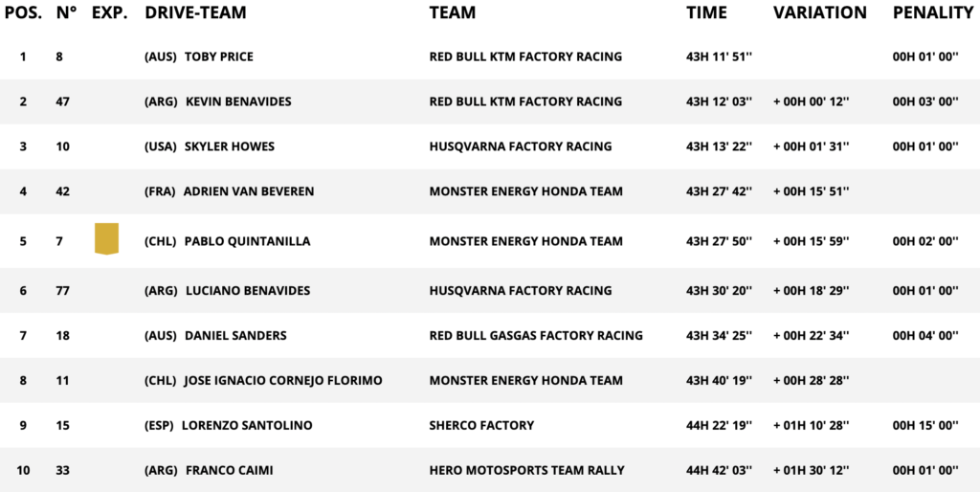Viewport: 980px width, 492px height.
Task: Click the PENALITY column header
Action: point(933,13)
